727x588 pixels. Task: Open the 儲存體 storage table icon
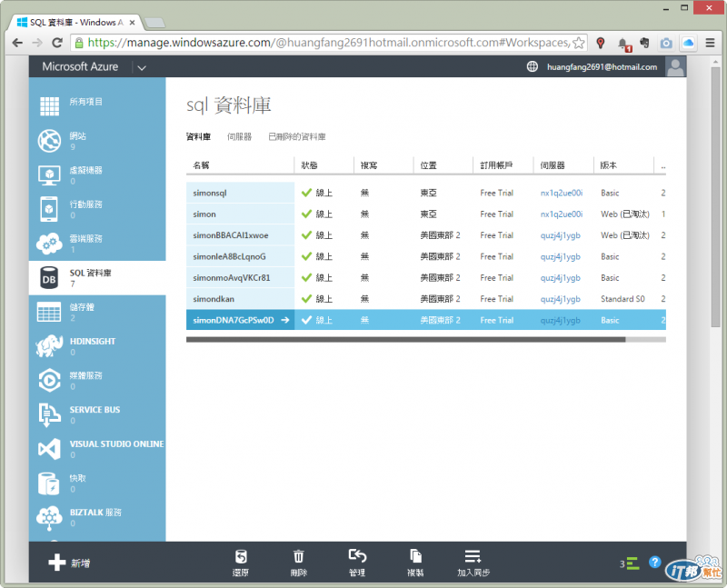pos(49,312)
